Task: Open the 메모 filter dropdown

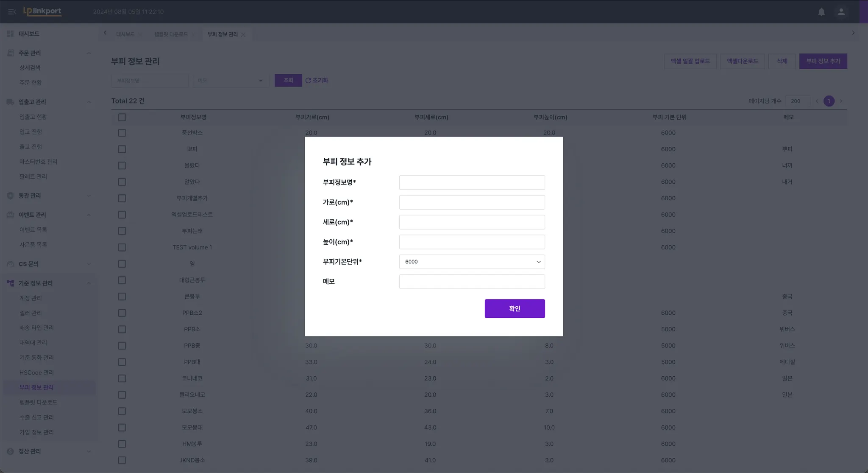Action: [230, 81]
